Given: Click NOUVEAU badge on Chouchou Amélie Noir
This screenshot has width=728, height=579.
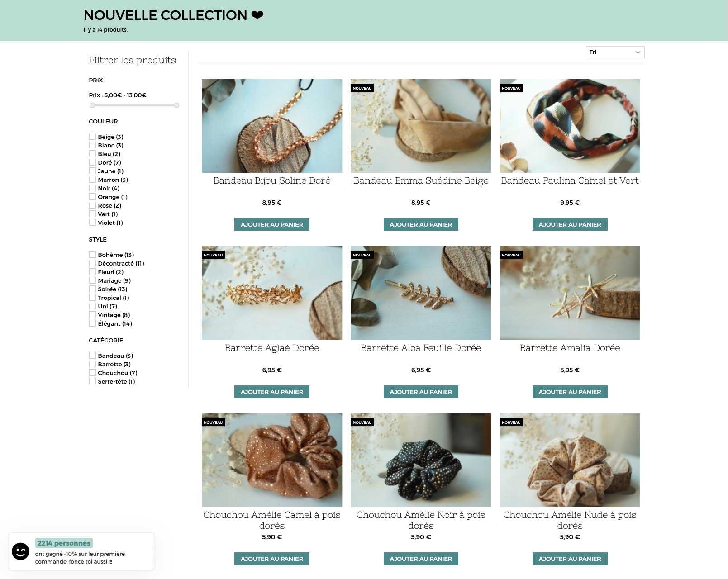Looking at the screenshot, I should pos(362,422).
